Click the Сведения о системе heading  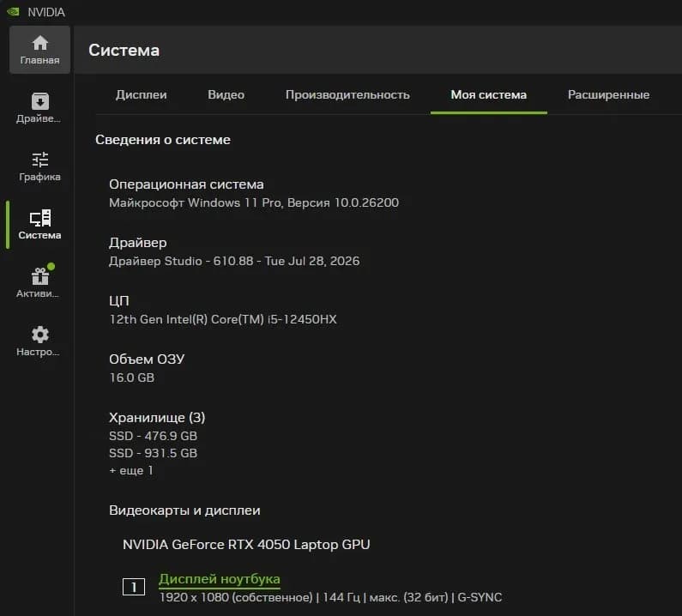[x=163, y=140]
